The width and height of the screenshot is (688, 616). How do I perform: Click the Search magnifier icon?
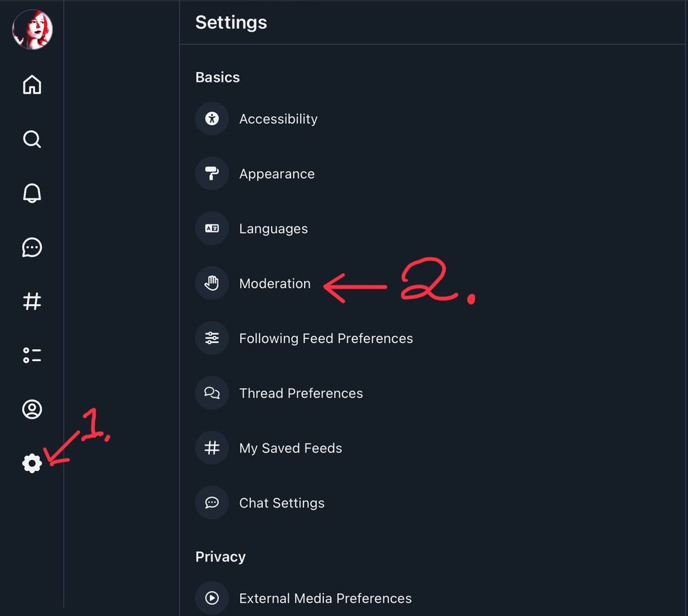click(32, 139)
